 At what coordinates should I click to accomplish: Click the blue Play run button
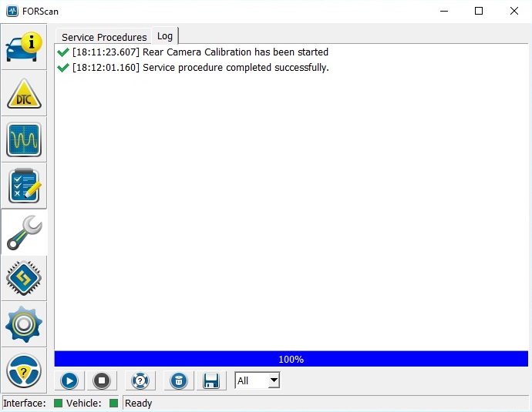tap(69, 380)
